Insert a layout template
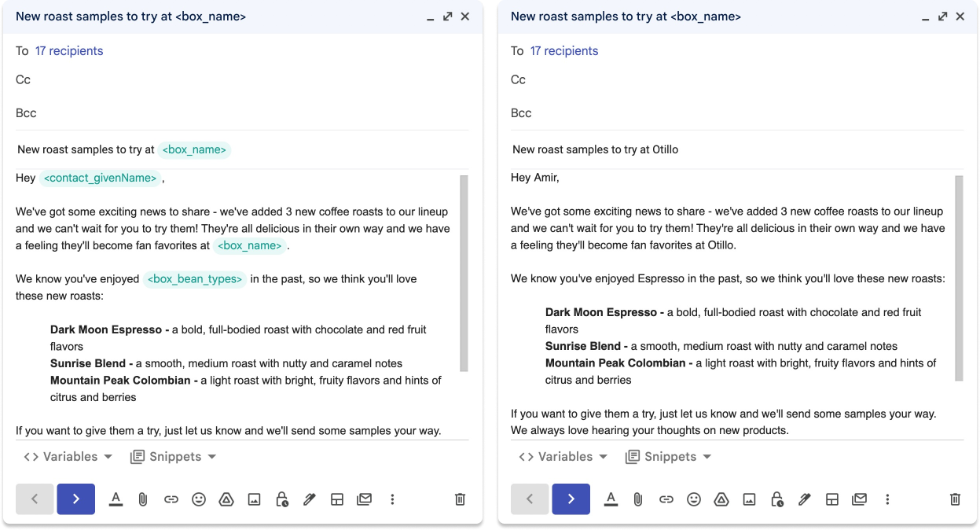 (x=336, y=499)
